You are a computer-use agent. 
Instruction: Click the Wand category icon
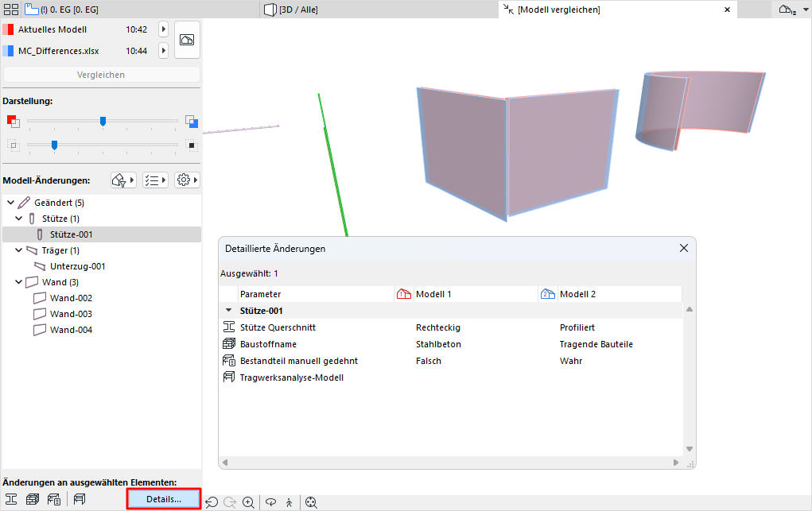point(32,282)
